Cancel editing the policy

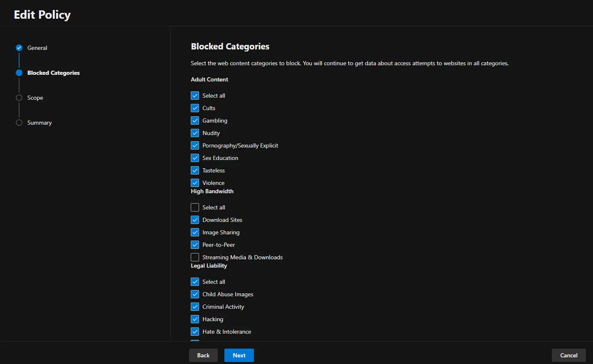pos(568,355)
